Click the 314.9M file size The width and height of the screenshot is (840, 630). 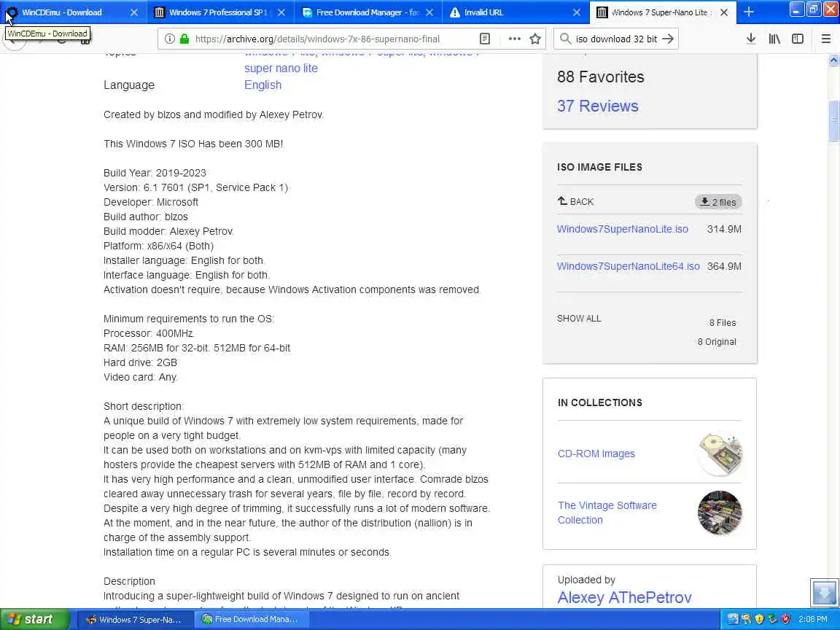[x=724, y=229]
